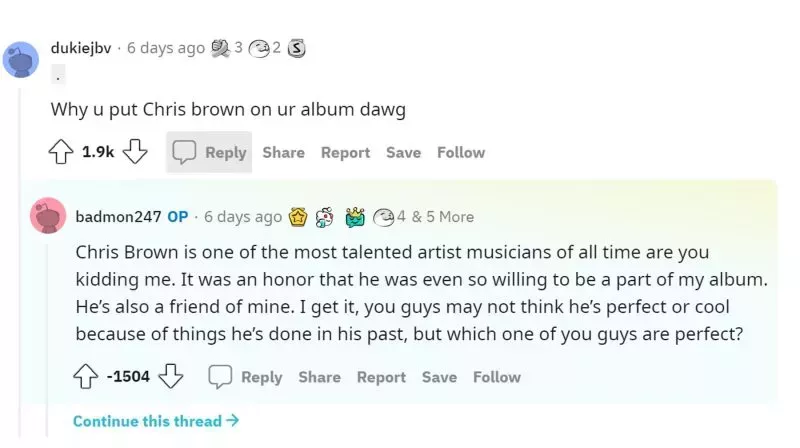Click the speech bubble icon on badmon247's reply
Viewport: 800px width, 448px height.
[x=220, y=377]
